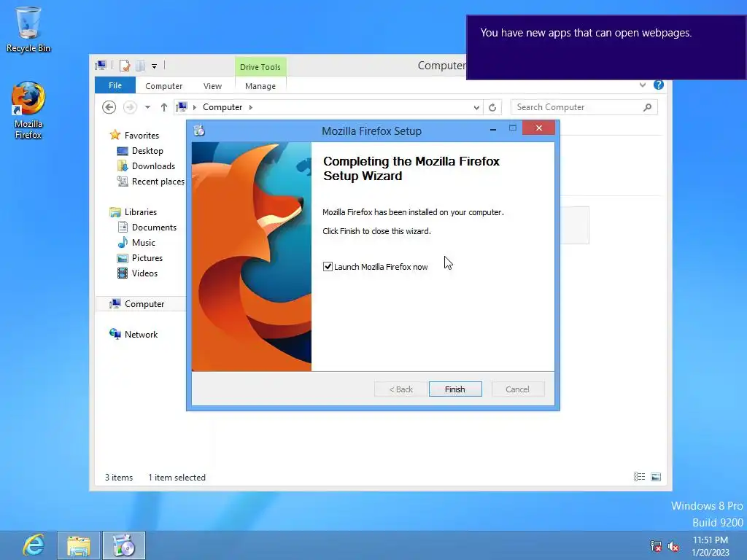Select Favorites in the navigation pane
Screen dimensions: 747x560
[142, 135]
